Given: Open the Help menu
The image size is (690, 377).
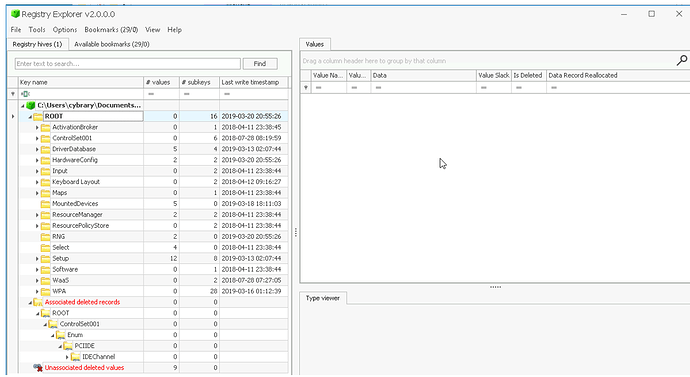Looking at the screenshot, I should coord(174,29).
